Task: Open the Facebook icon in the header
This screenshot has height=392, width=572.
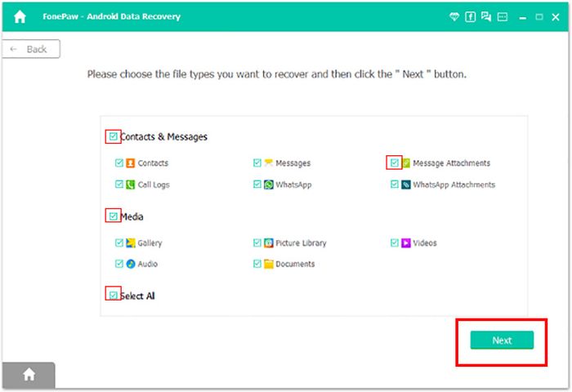Action: pyautogui.click(x=470, y=17)
